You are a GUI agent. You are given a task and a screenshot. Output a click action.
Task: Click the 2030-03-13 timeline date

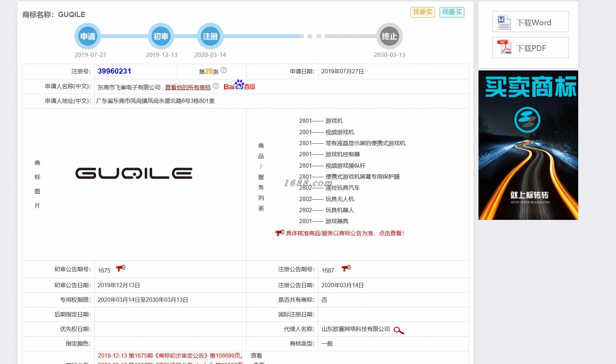[x=389, y=55]
